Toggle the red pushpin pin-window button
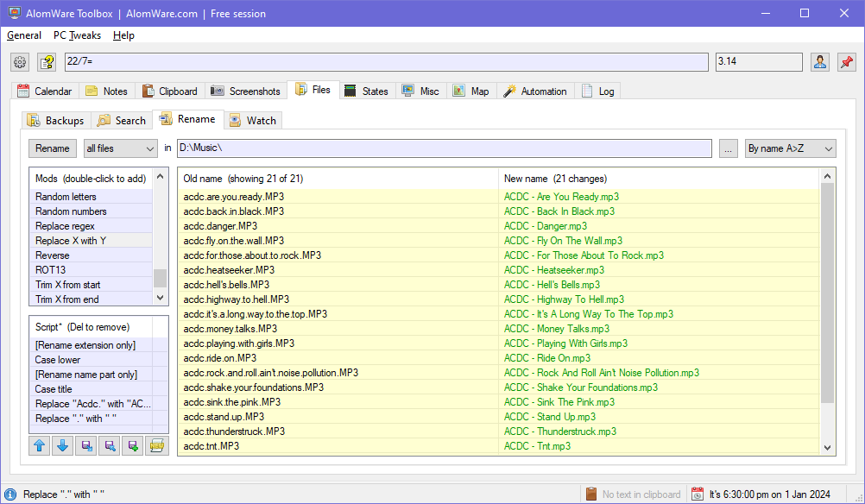Viewport: 865px width, 504px height. (846, 62)
